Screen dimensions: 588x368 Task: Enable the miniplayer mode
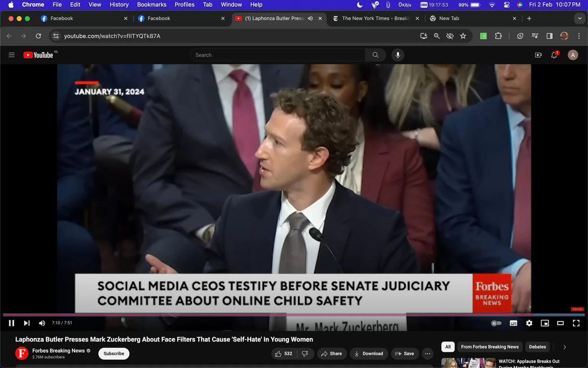point(545,323)
